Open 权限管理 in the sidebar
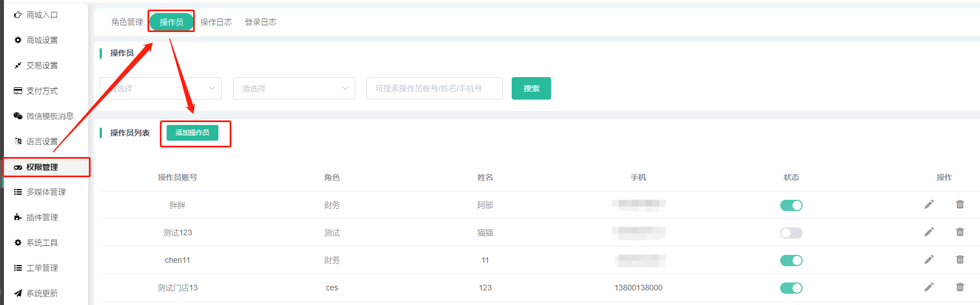 tap(42, 167)
